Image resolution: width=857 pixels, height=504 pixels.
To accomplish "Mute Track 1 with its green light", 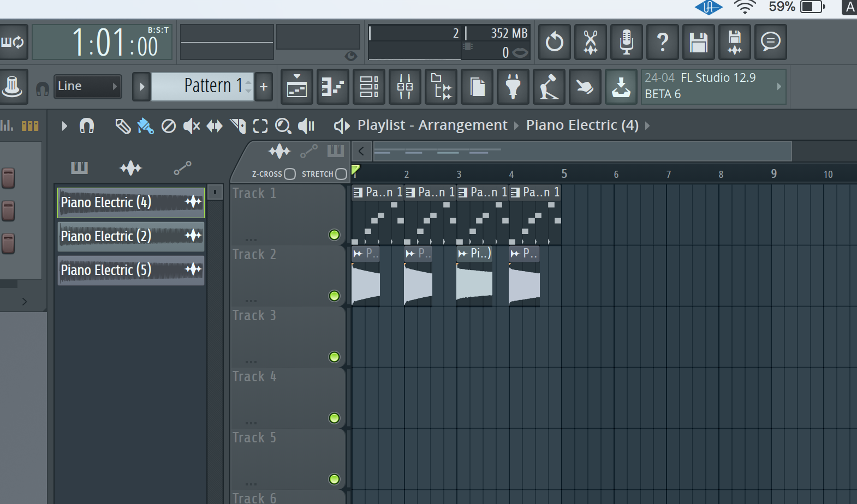I will pyautogui.click(x=334, y=235).
